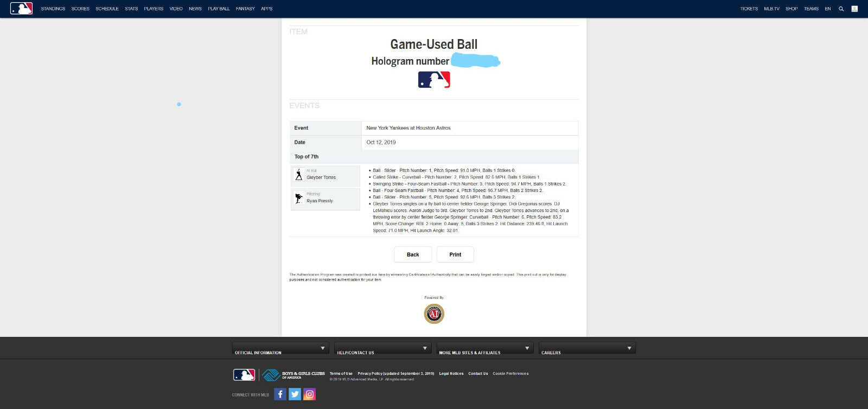The height and width of the screenshot is (409, 868).
Task: Open the Terms of Use link
Action: pyautogui.click(x=341, y=374)
